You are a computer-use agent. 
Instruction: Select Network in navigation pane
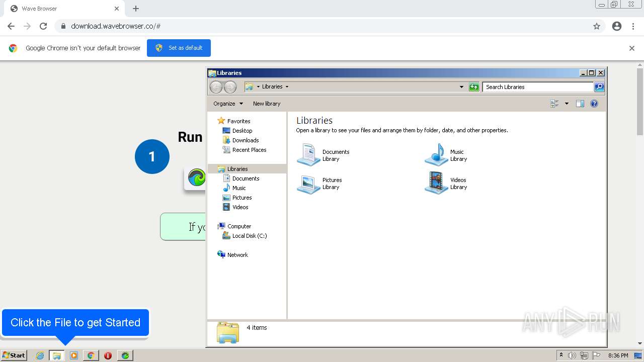tap(237, 255)
